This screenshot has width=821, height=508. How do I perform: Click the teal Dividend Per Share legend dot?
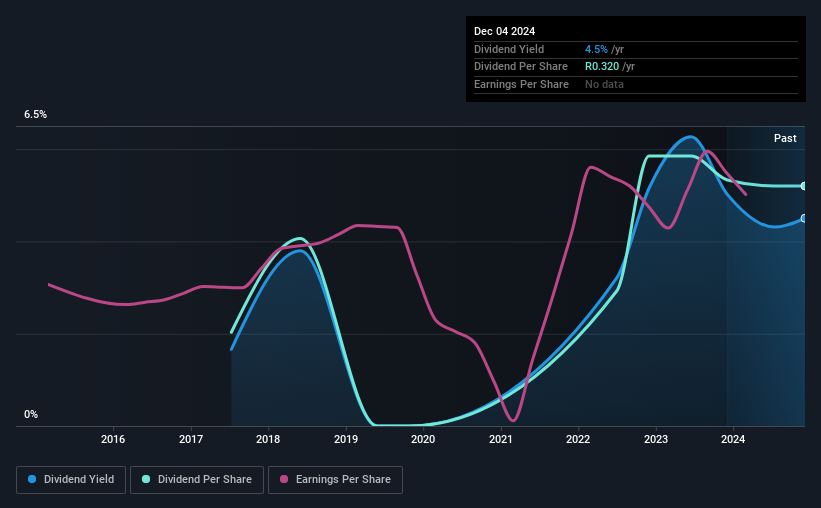click(146, 479)
